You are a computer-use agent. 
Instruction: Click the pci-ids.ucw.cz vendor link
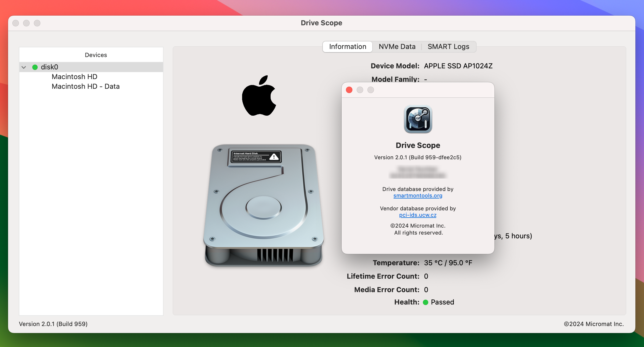click(418, 215)
